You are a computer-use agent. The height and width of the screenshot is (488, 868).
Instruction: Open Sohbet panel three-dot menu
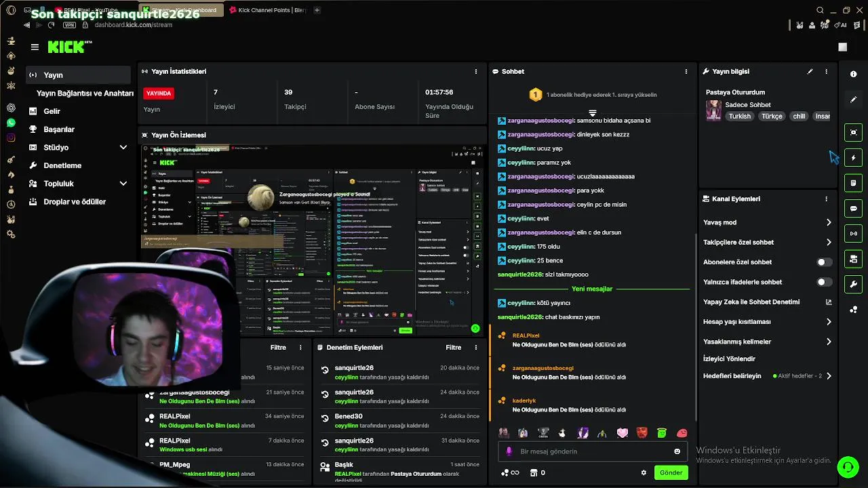(x=686, y=71)
